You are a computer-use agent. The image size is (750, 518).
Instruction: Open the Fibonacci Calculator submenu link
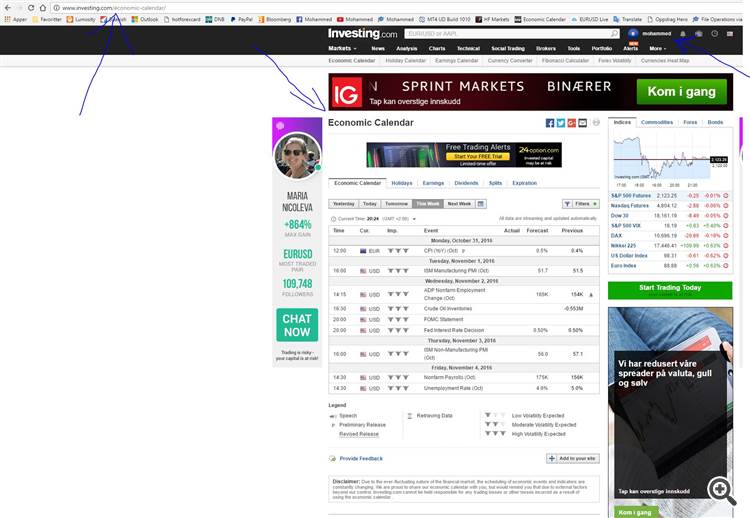click(x=565, y=61)
